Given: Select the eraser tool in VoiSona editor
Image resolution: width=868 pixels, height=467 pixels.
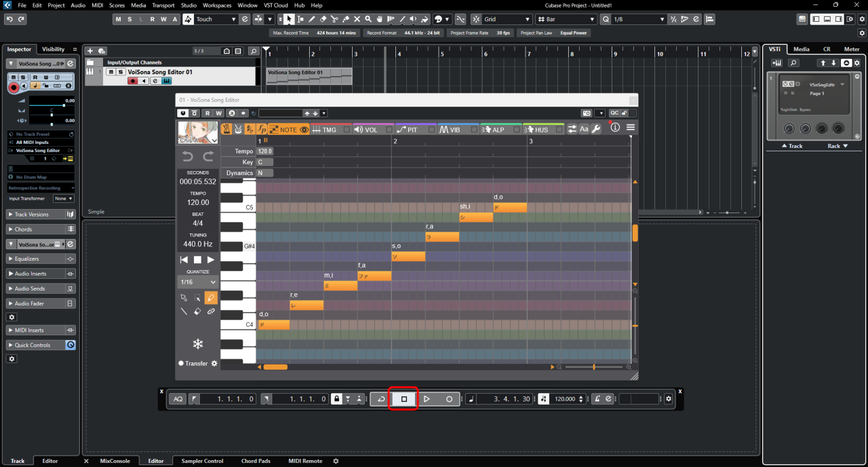Looking at the screenshot, I should point(197,312).
